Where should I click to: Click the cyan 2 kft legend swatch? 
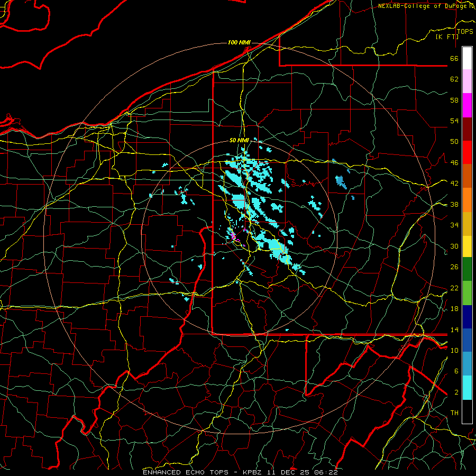coord(467,388)
